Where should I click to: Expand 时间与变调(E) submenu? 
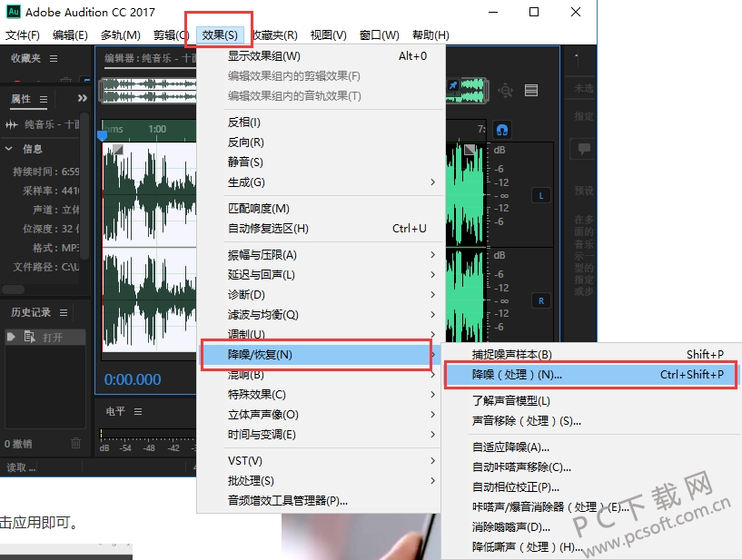click(x=321, y=434)
